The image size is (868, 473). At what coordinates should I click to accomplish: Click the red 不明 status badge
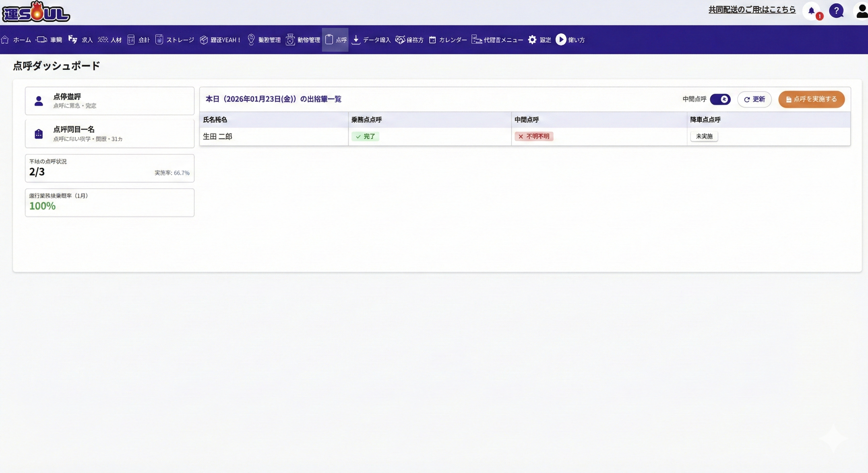coord(534,136)
